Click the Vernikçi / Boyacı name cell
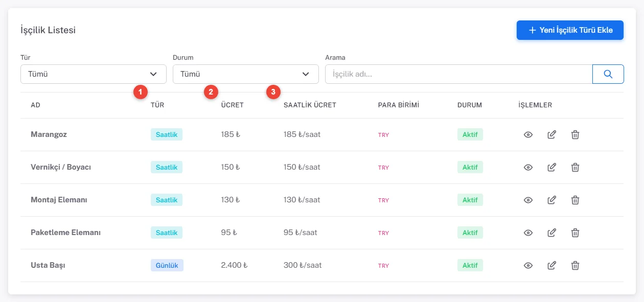 coord(61,168)
